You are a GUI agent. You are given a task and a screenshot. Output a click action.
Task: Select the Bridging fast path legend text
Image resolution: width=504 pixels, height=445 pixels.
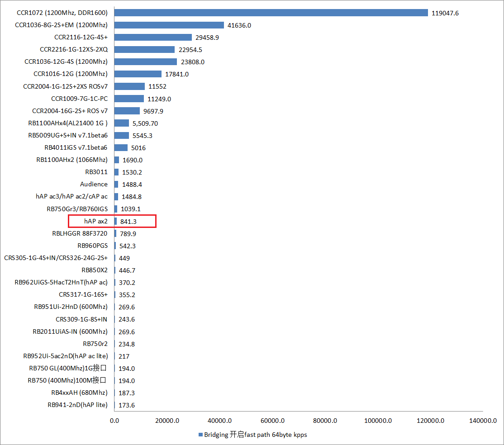click(x=256, y=435)
